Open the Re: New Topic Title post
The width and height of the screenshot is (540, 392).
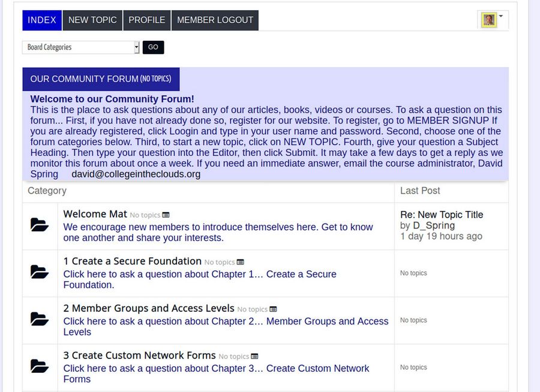442,215
